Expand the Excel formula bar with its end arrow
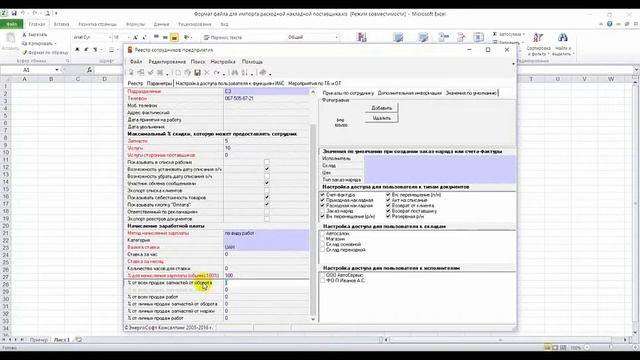Image resolution: width=640 pixels, height=360 pixels. [636, 70]
